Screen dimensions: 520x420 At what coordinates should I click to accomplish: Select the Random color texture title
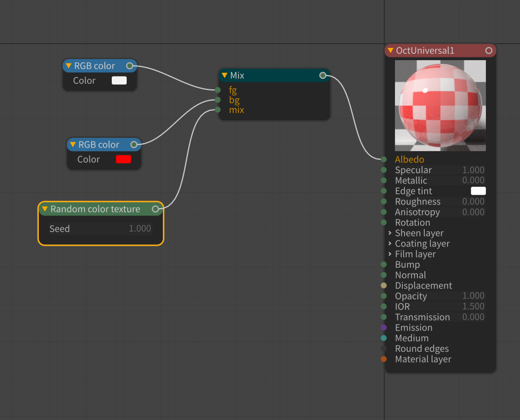tap(95, 209)
